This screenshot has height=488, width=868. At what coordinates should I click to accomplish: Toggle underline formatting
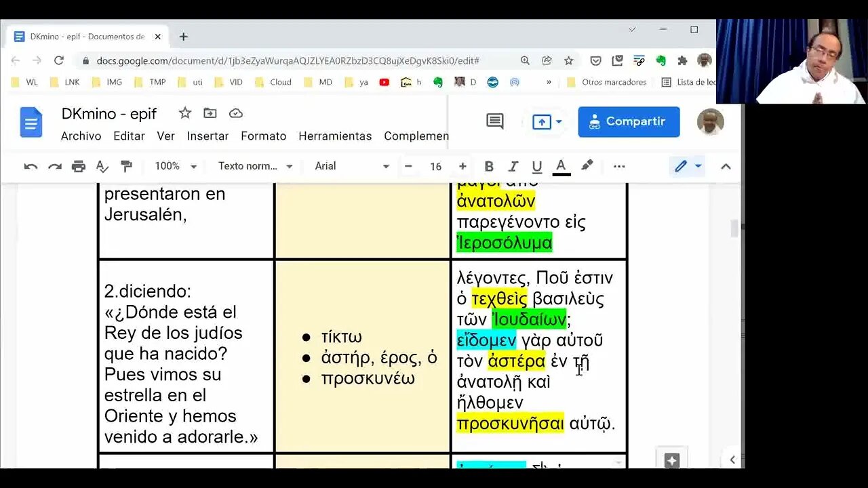(537, 166)
